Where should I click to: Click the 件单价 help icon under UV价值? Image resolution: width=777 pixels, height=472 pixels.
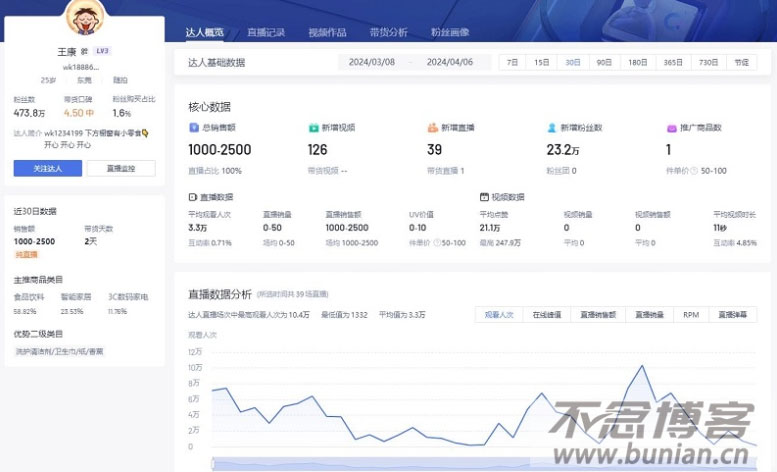tap(437, 243)
